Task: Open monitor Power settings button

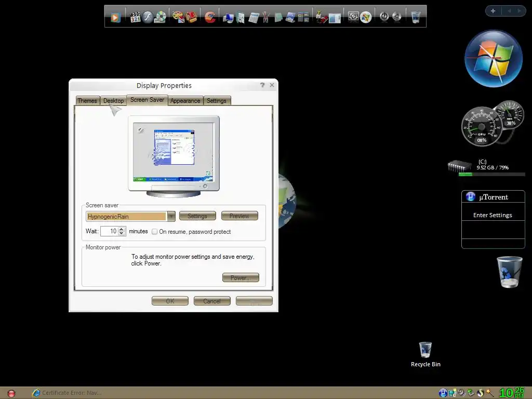Action: point(241,277)
